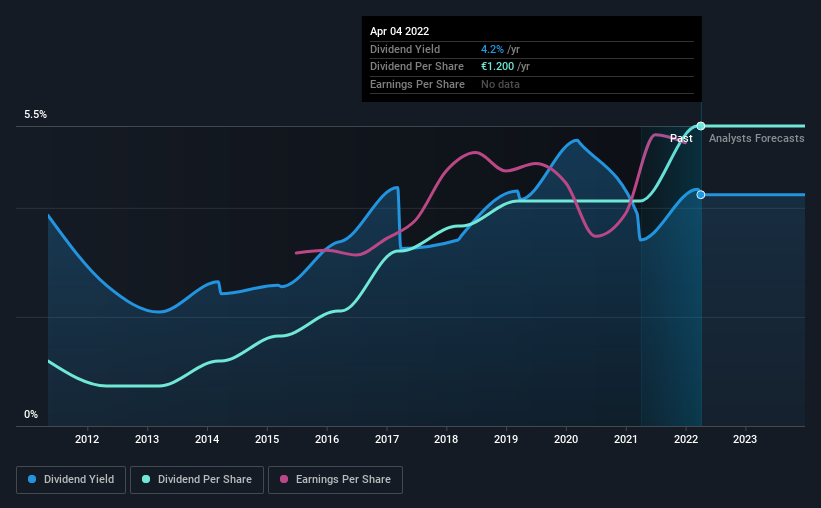Click the 4.2% dividend yield tooltip value
The width and height of the screenshot is (821, 508).
(x=492, y=49)
